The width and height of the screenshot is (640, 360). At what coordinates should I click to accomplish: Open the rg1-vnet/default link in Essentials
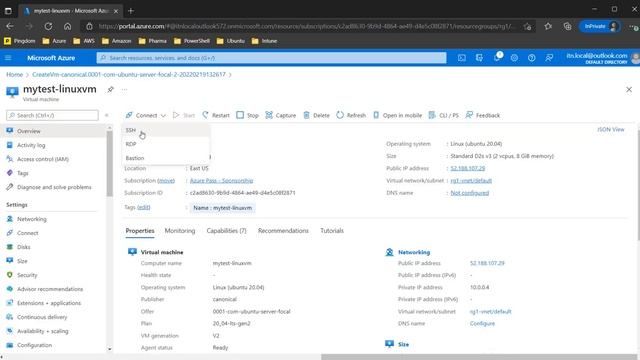471,180
